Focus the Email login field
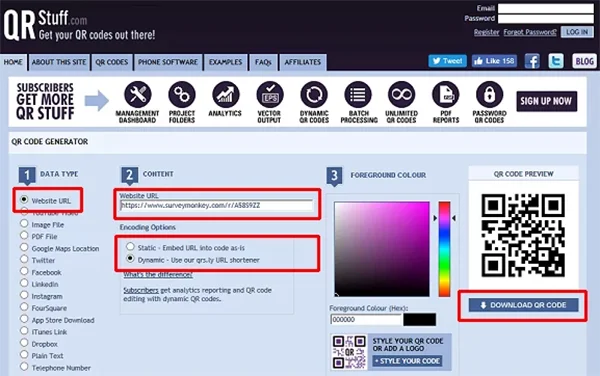 [x=546, y=8]
